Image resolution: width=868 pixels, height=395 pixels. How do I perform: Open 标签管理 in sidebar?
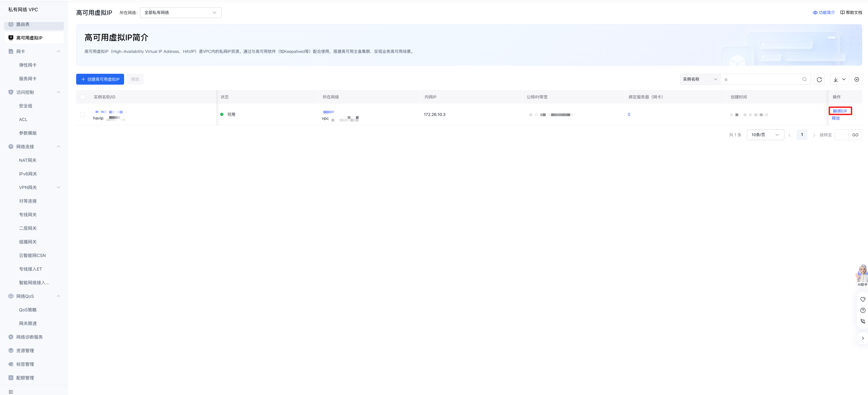point(25,364)
